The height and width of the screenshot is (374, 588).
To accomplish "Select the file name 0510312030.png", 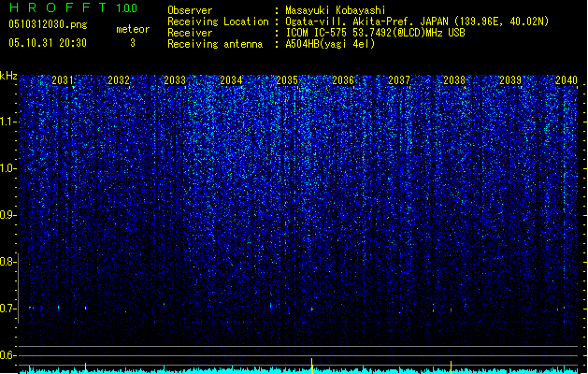I will point(48,25).
